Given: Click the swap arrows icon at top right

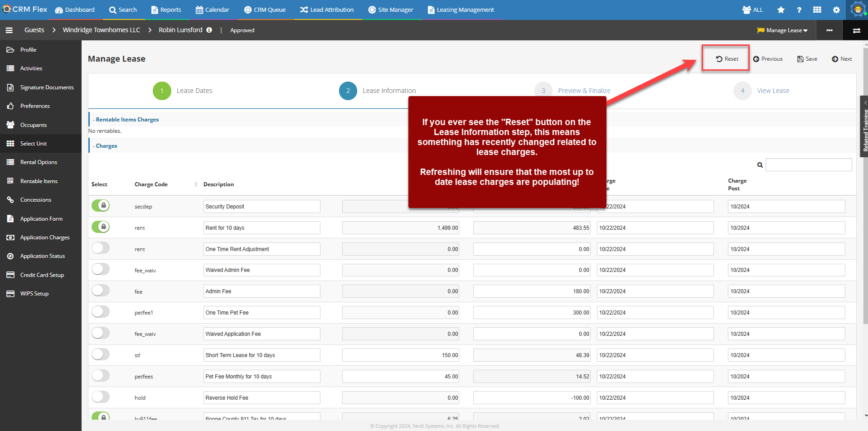Looking at the screenshot, I should point(856,30).
